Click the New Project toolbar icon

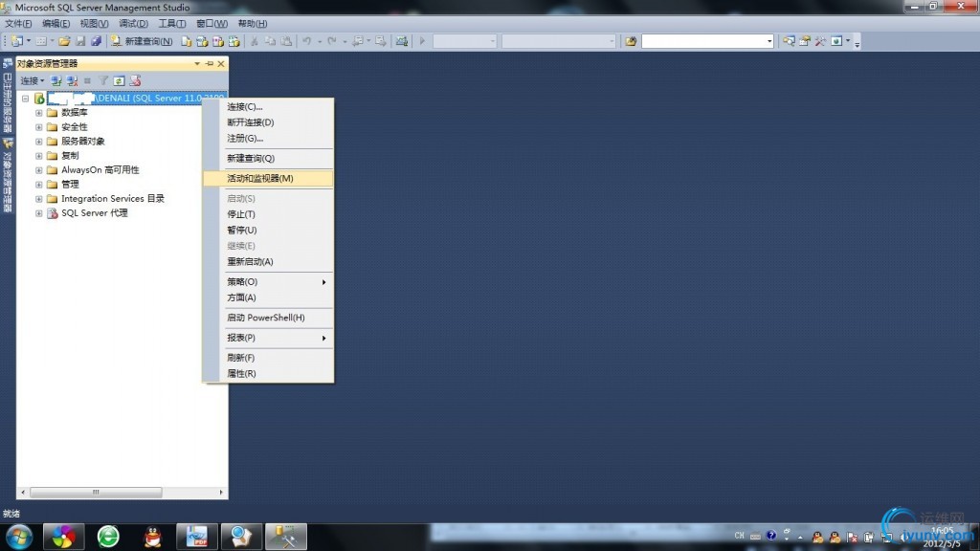17,41
